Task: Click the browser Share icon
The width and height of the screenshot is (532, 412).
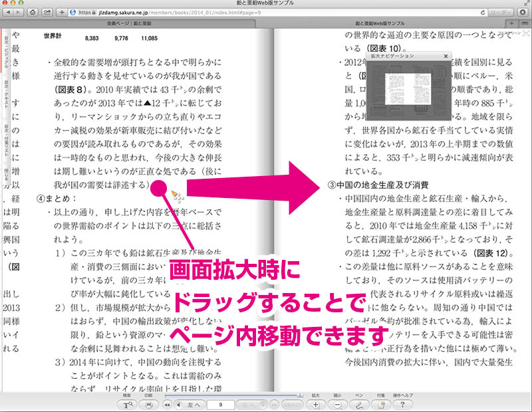Action: 47,13
